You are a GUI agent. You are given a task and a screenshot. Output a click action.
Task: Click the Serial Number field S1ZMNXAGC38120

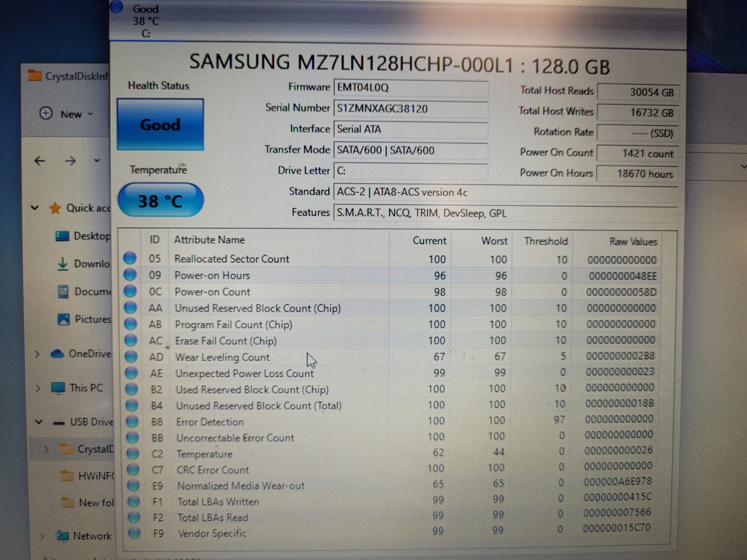pos(411,109)
